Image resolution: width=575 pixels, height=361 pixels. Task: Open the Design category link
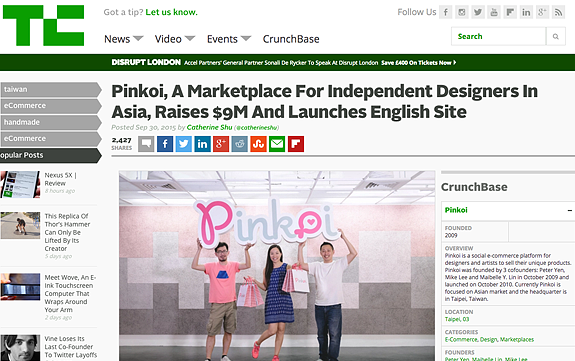click(x=488, y=339)
